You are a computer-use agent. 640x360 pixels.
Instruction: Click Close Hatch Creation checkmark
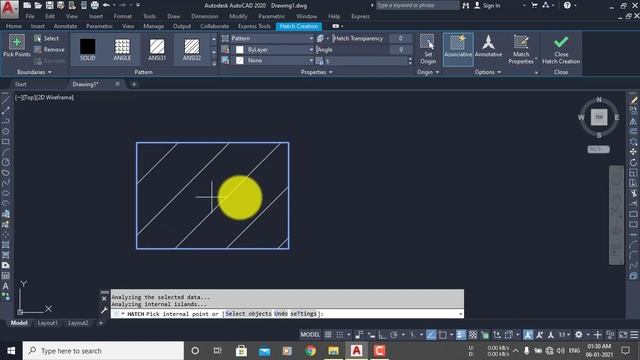pyautogui.click(x=561, y=42)
